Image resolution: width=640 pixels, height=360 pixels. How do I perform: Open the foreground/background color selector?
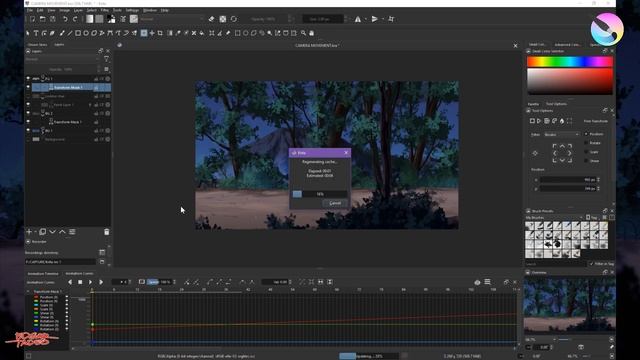(111, 19)
